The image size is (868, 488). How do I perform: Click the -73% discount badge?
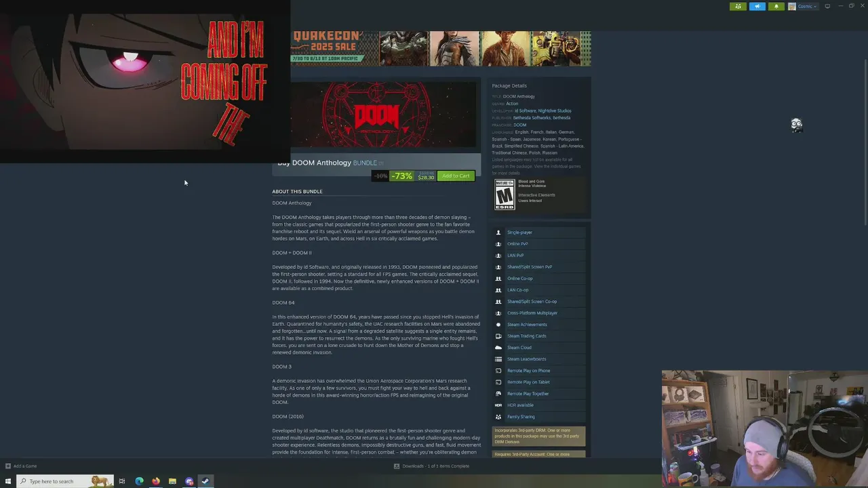click(x=401, y=176)
